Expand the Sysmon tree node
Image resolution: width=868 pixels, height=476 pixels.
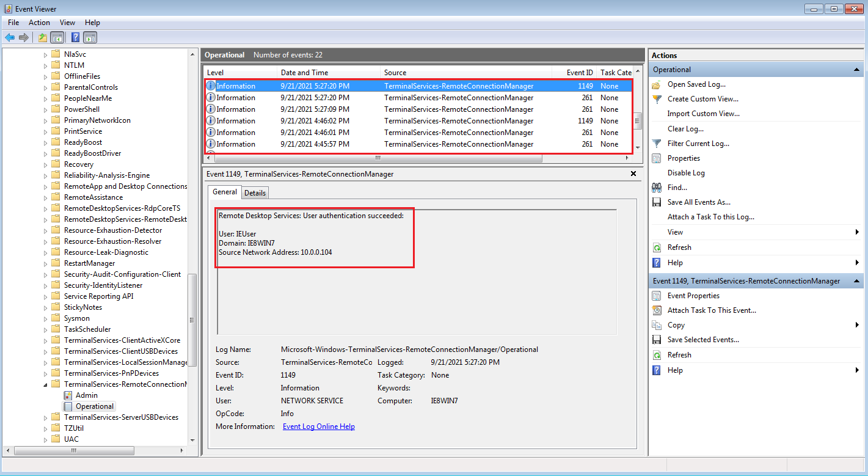point(45,318)
